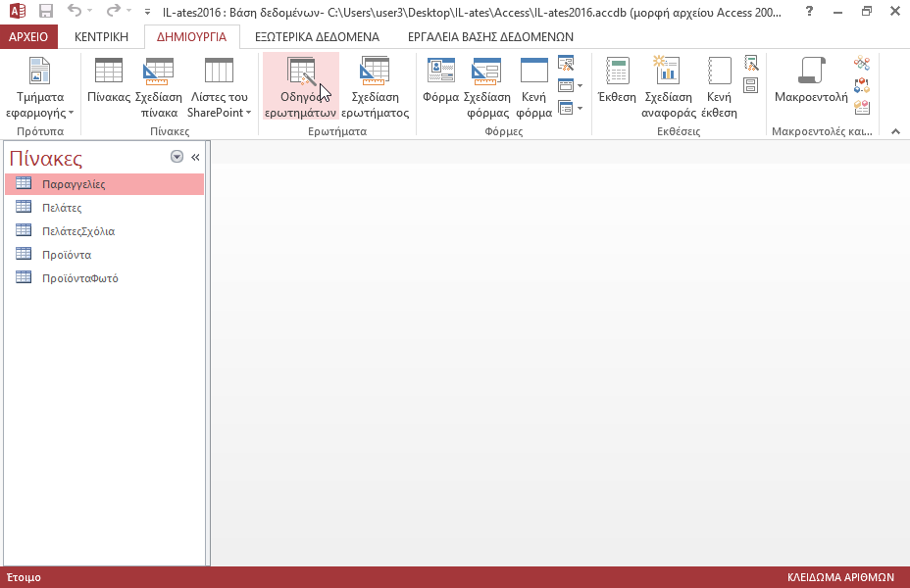This screenshot has width=910, height=588.
Task: Switch to the ΚΕΝΤΡΙΚΗ tab
Action: coord(101,37)
